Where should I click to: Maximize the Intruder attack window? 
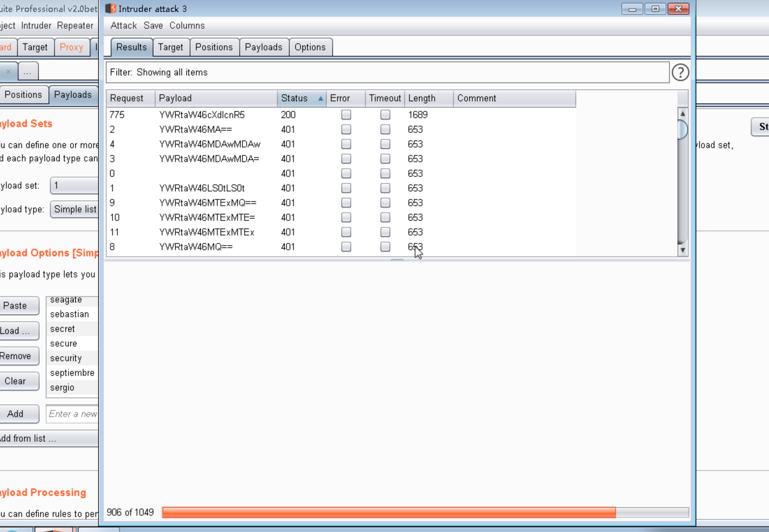tap(655, 9)
